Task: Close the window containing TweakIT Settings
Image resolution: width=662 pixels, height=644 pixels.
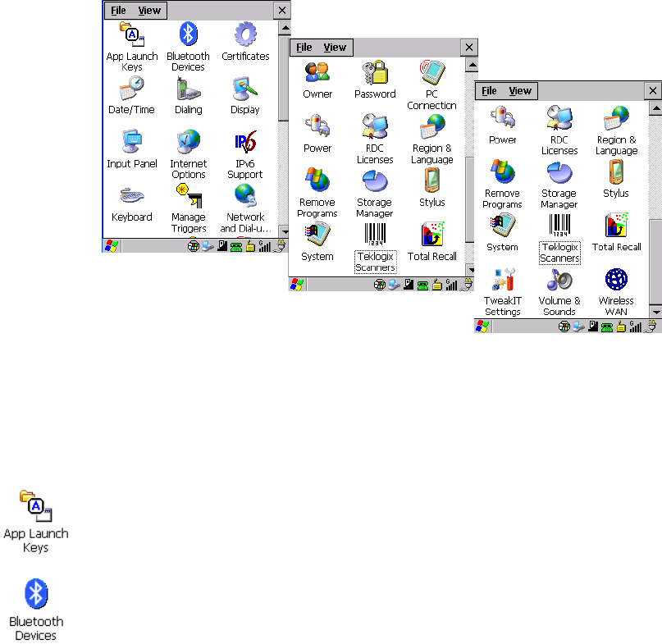Action: (653, 91)
